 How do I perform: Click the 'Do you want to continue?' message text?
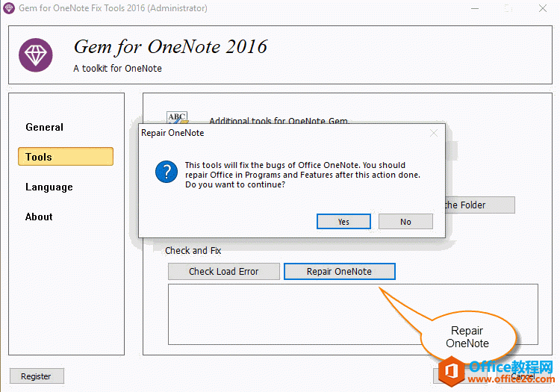tap(235, 184)
